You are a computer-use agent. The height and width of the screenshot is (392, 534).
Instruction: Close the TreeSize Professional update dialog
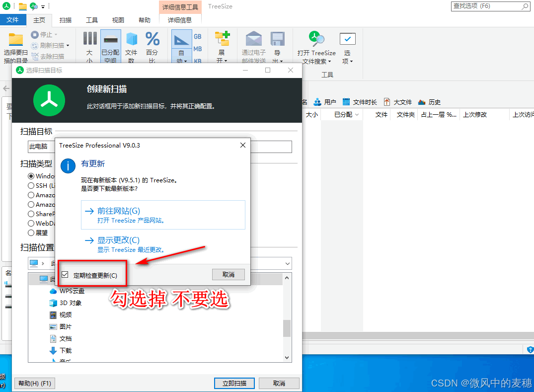point(243,145)
